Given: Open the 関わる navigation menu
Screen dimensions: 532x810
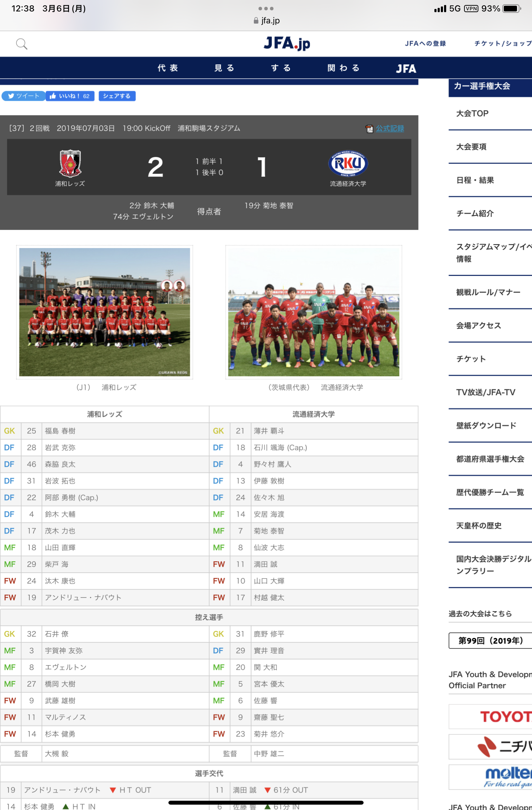Looking at the screenshot, I should [344, 68].
